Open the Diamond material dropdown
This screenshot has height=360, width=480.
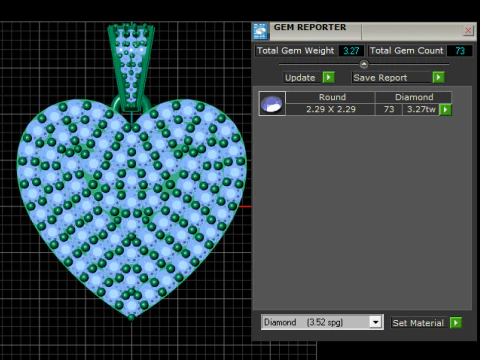376,322
